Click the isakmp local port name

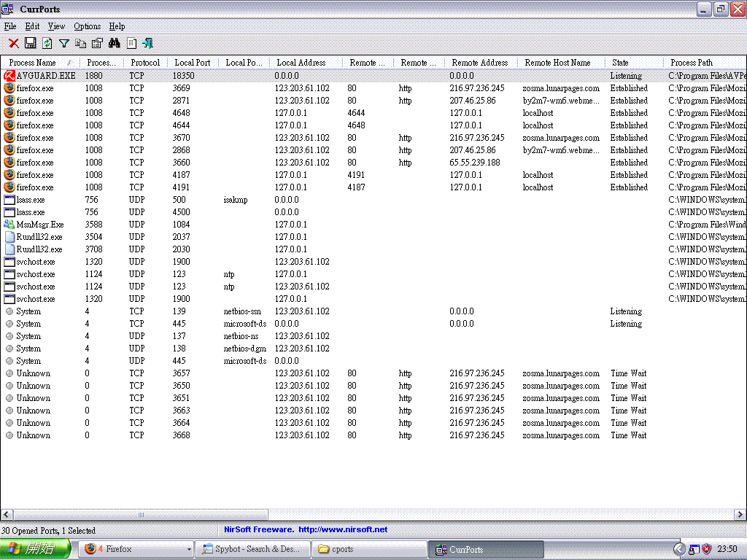[x=236, y=200]
